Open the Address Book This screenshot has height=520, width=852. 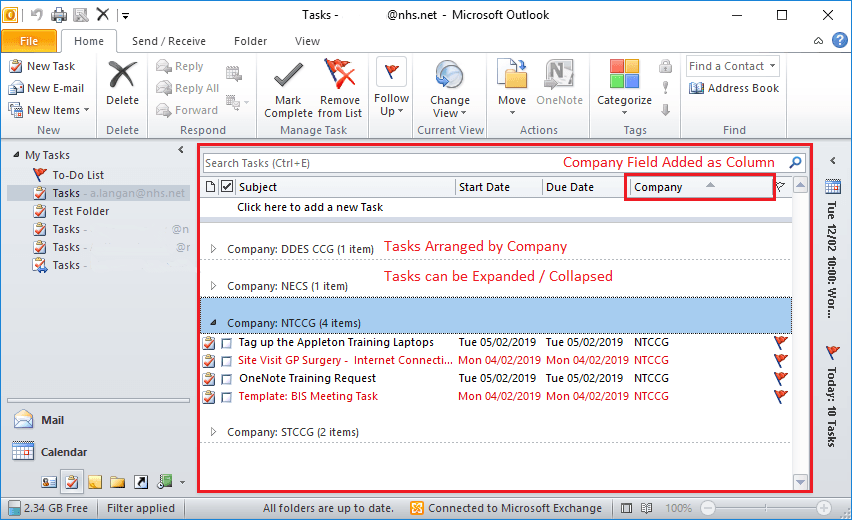tap(734, 88)
